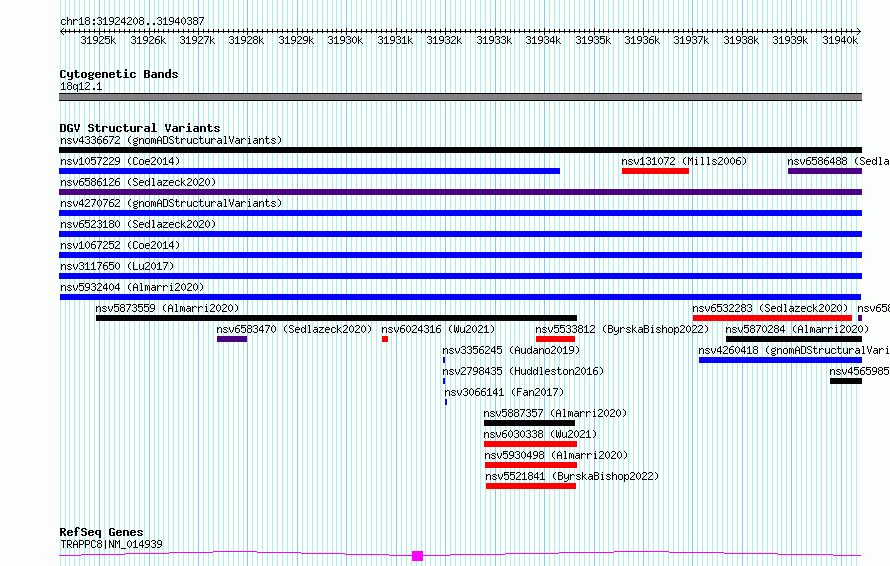The image size is (890, 566).
Task: Click the black nsv4336672 variant bar
Action: 460,150
